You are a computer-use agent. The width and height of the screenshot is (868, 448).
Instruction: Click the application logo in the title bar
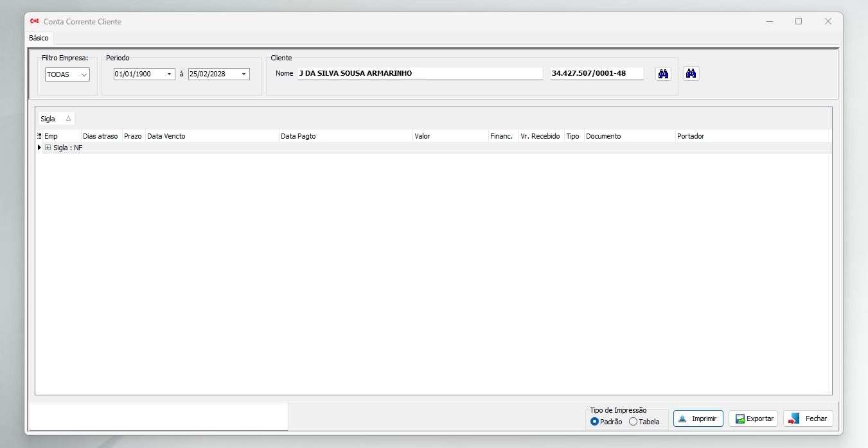coord(35,21)
